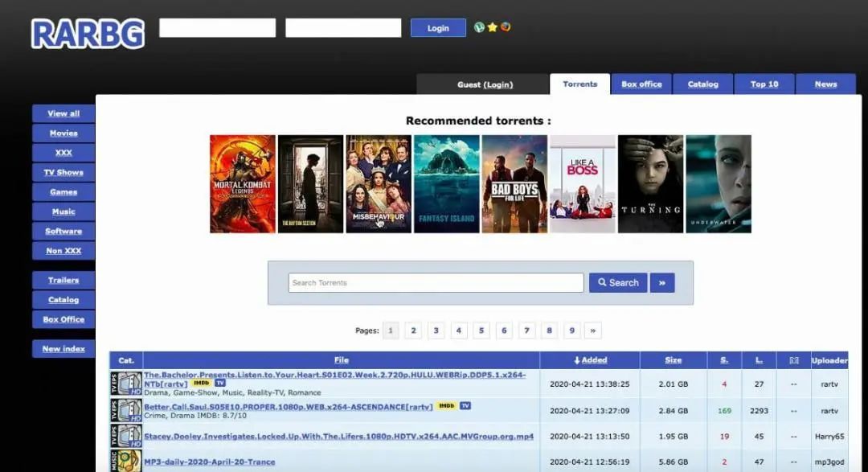Click IMDb badge on Better Call Saul row

[446, 405]
